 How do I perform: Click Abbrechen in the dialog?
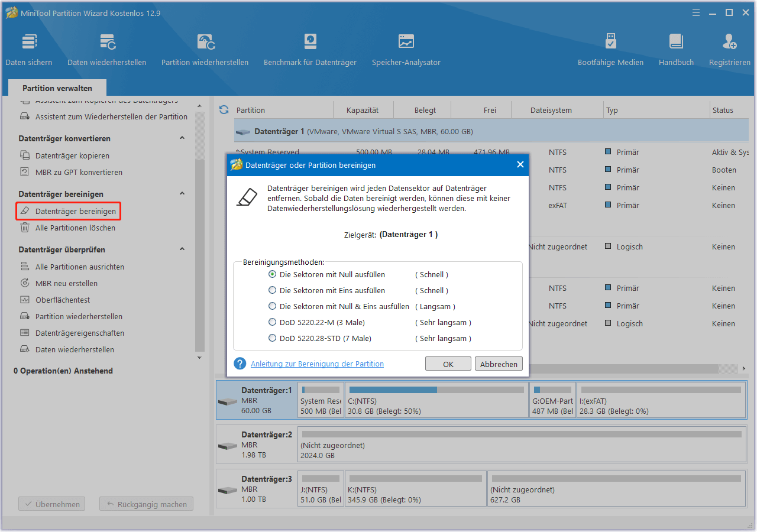(x=499, y=364)
